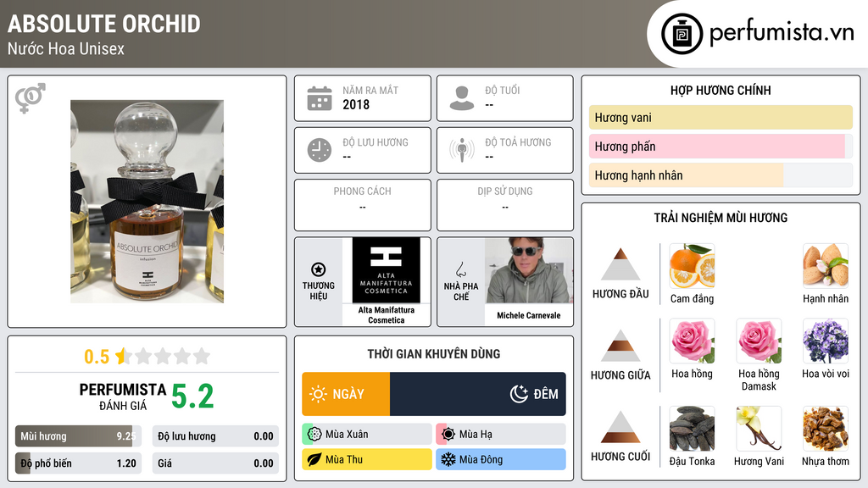
Task: Click the unisex gender symbol icon
Action: 31,98
